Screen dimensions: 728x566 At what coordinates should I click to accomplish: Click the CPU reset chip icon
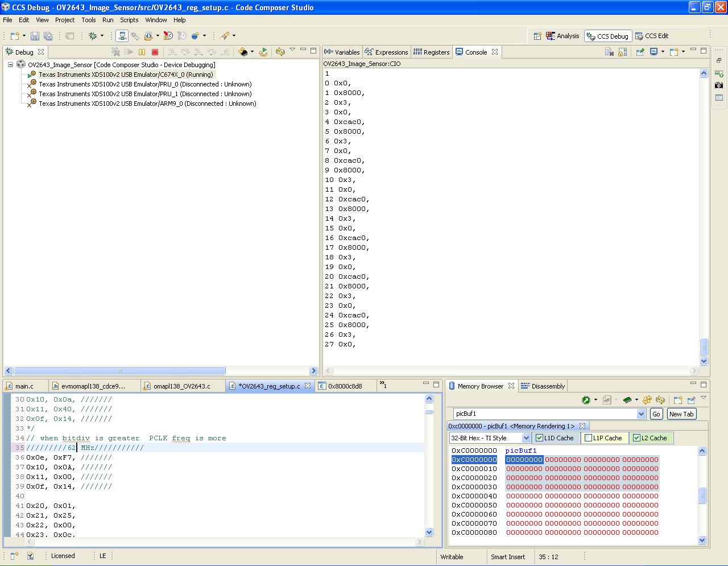(243, 52)
